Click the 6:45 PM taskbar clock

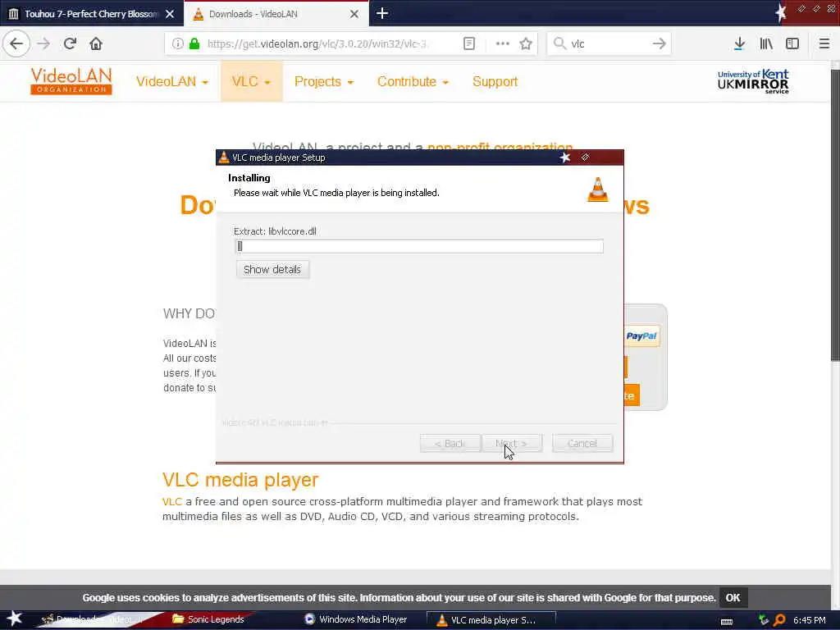click(x=810, y=620)
